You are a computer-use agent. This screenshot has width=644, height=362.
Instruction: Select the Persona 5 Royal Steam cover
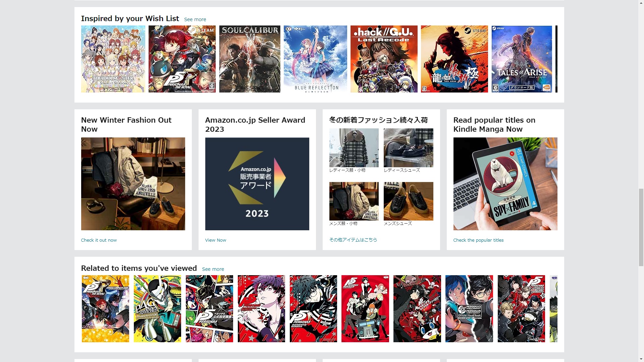182,59
